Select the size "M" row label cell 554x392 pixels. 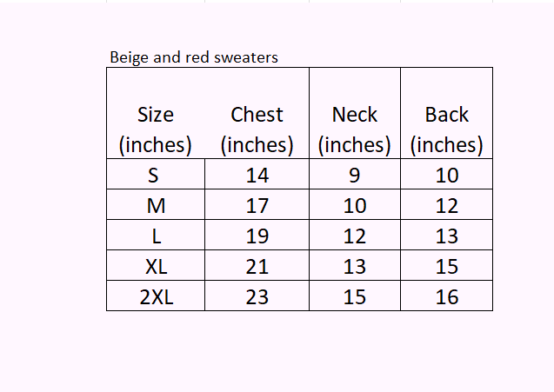point(156,206)
